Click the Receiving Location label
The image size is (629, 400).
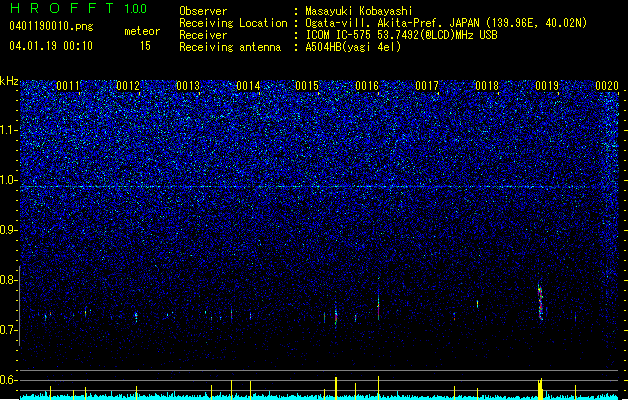(x=233, y=23)
